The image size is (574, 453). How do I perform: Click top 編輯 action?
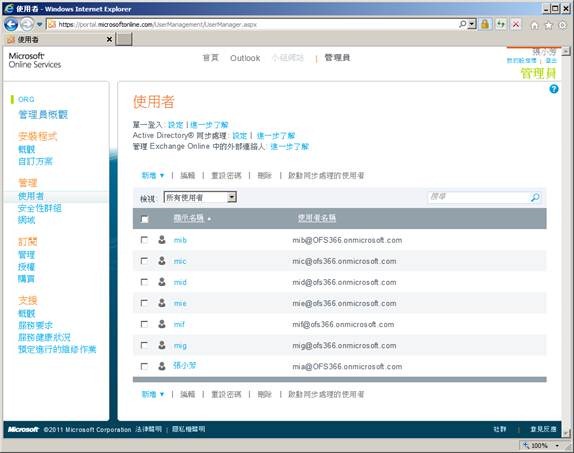(x=188, y=175)
